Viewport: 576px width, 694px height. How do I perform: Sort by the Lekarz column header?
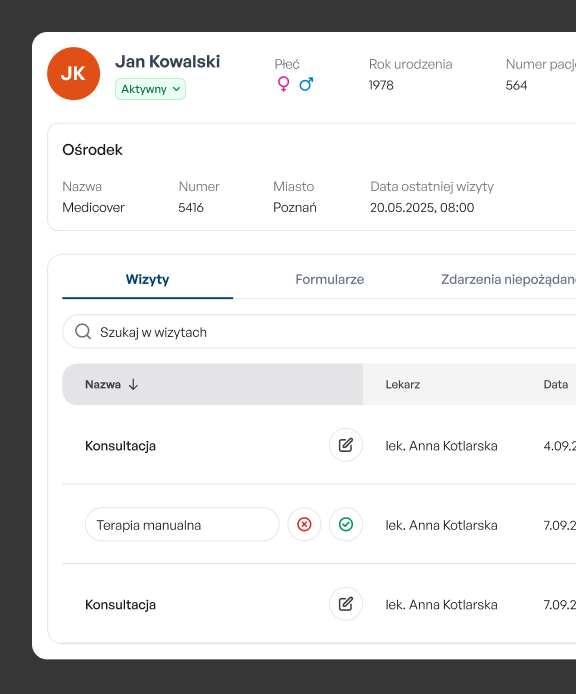point(402,384)
